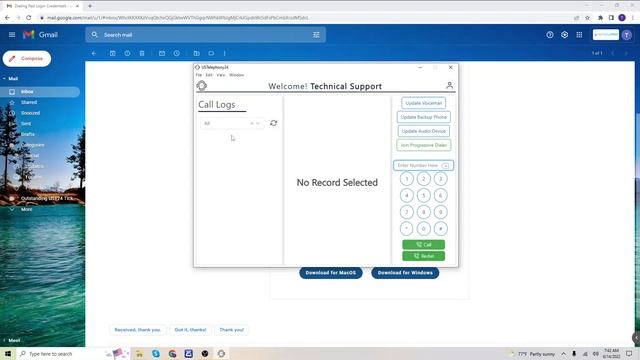Delete the email via trash icon

click(142, 53)
